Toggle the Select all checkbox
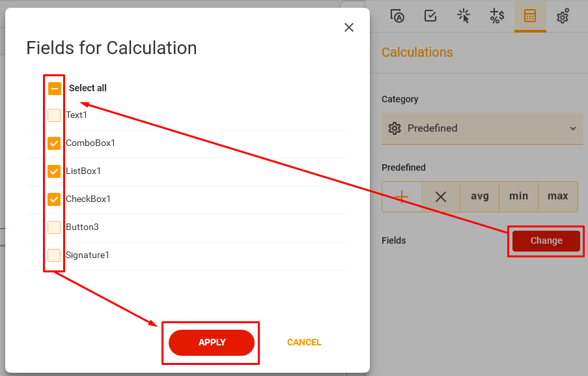 click(x=54, y=88)
